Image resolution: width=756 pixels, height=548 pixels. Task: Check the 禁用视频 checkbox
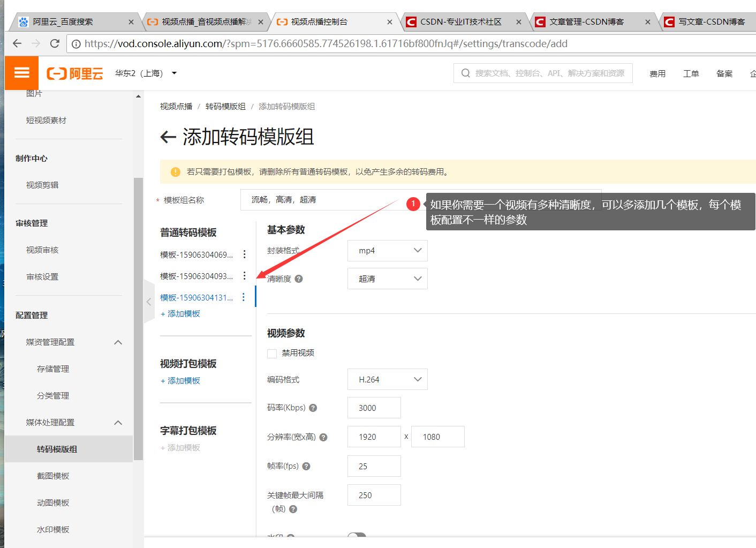(x=271, y=353)
